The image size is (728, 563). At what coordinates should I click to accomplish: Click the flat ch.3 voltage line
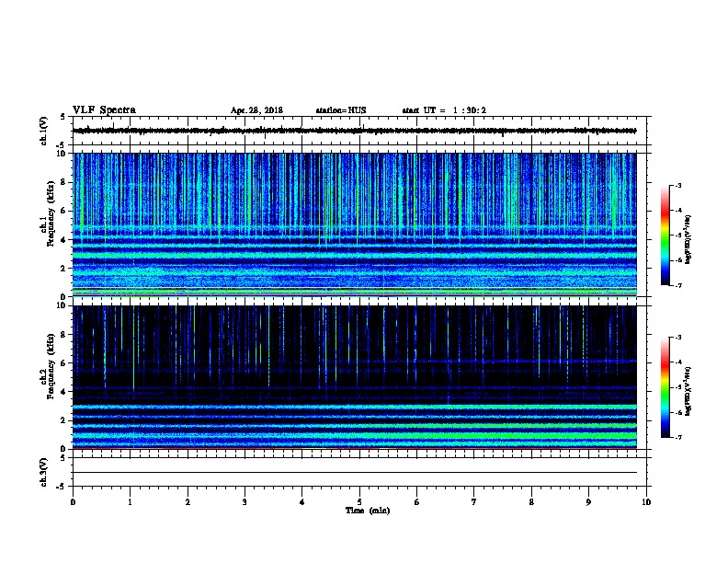tap(354, 473)
